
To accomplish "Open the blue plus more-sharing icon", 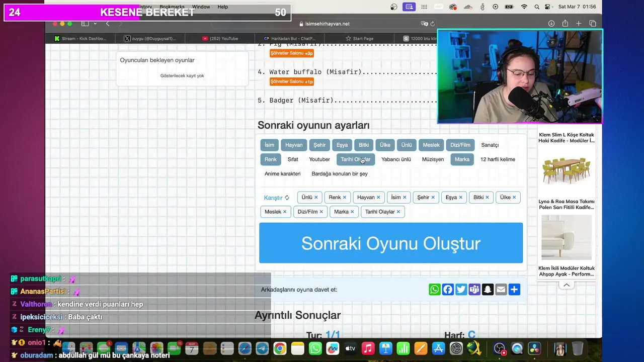I will pos(514,290).
